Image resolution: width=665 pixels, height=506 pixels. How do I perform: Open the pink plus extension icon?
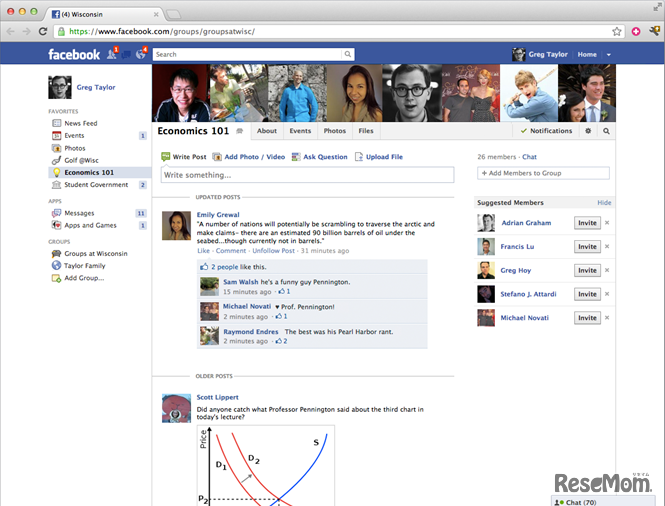pos(636,31)
